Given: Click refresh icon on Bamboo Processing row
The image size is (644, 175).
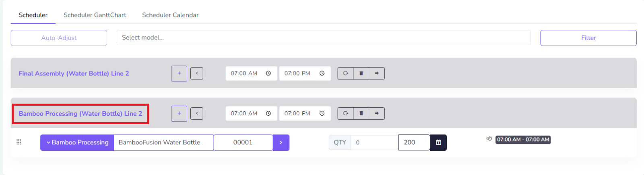Looking at the screenshot, I should click(345, 113).
